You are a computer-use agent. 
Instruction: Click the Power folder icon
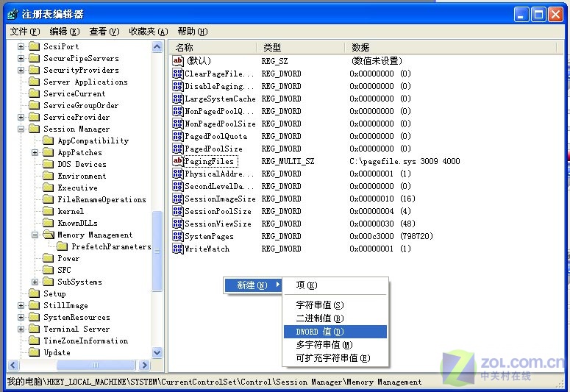(48, 258)
